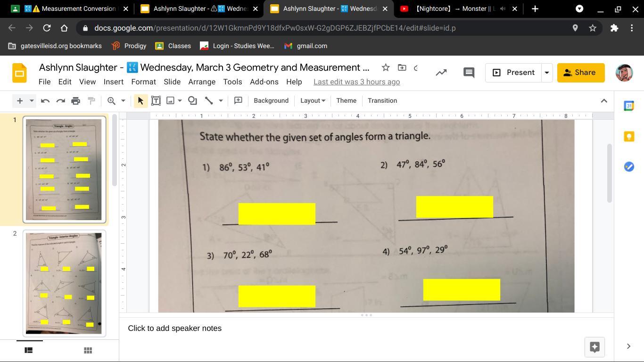This screenshot has height=362, width=644.
Task: Select the Line tool
Action: tap(208, 101)
